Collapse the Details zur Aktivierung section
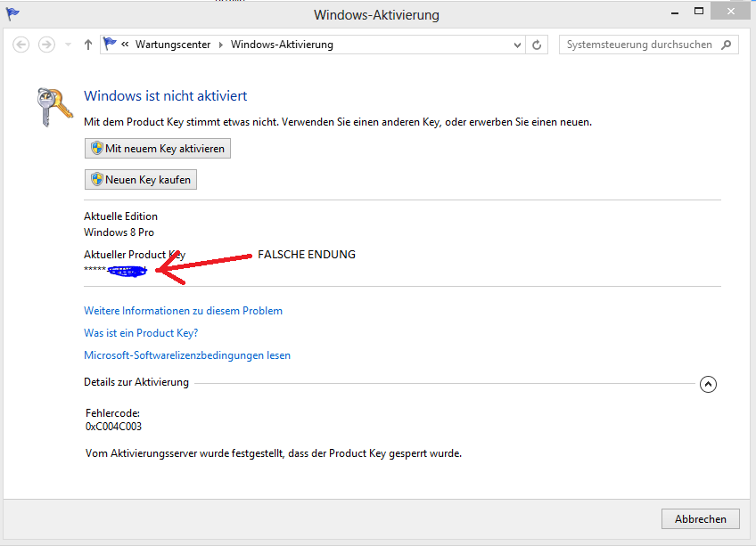 click(708, 384)
